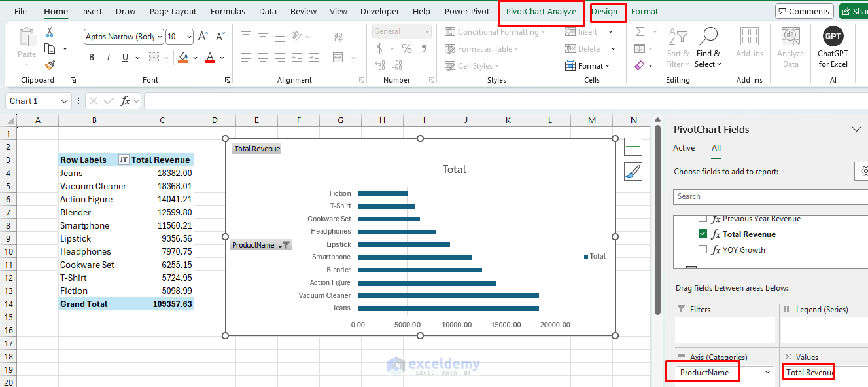Click the Total Revenue chart field button

257,149
